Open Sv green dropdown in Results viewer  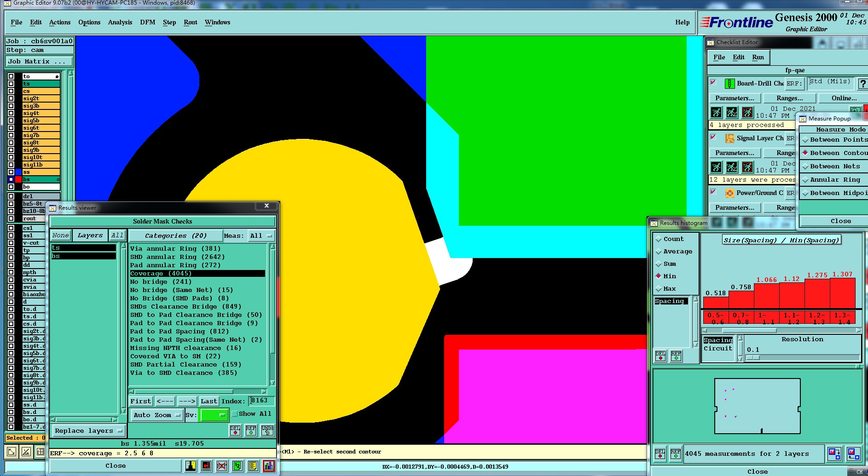click(214, 415)
